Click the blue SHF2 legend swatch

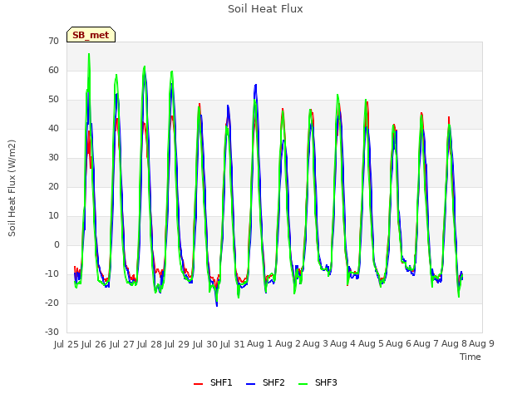(250, 384)
